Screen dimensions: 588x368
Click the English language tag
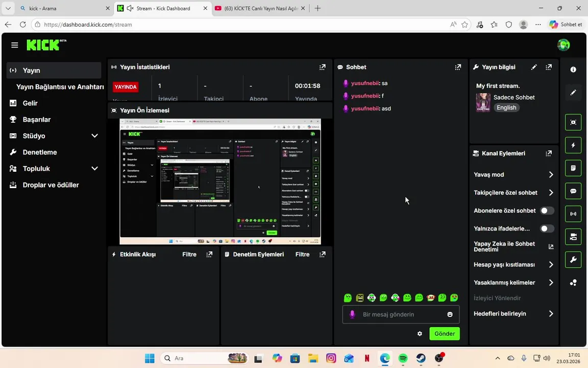tap(506, 108)
